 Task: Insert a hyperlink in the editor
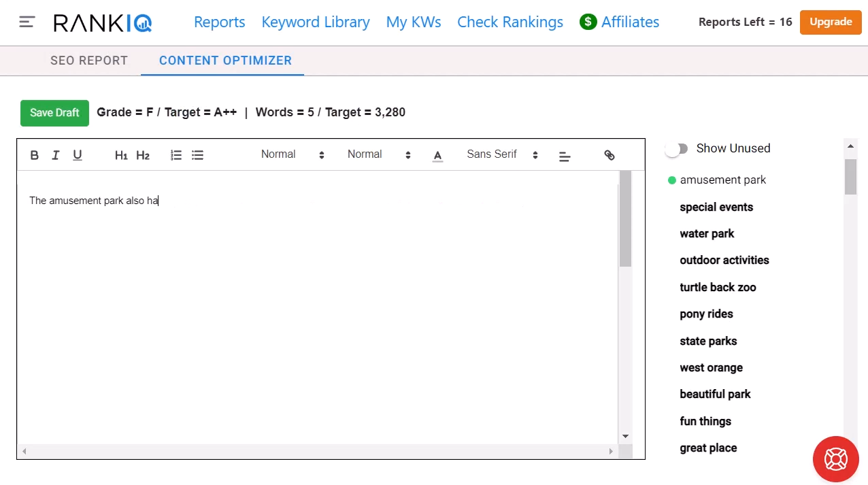[x=609, y=155]
